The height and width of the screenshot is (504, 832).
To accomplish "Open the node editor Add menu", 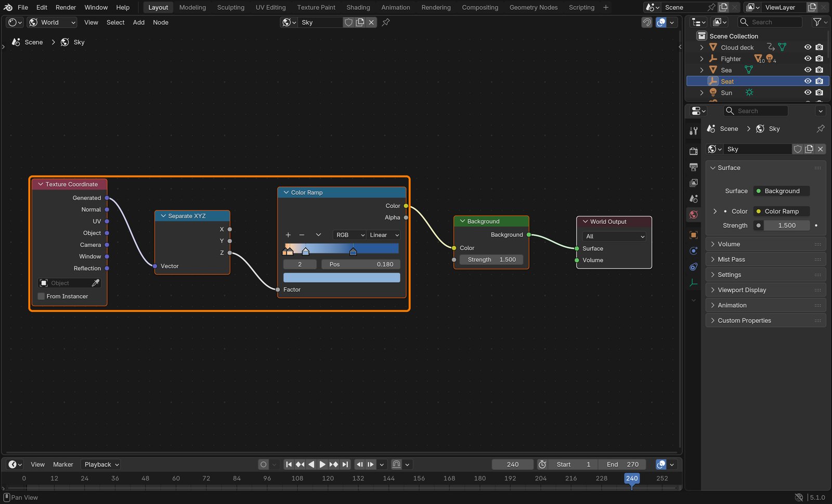I will (x=139, y=22).
